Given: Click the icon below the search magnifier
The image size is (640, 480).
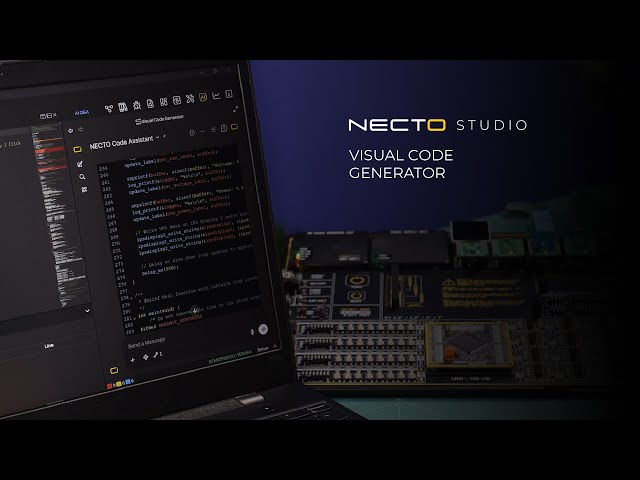Looking at the screenshot, I should [84, 189].
